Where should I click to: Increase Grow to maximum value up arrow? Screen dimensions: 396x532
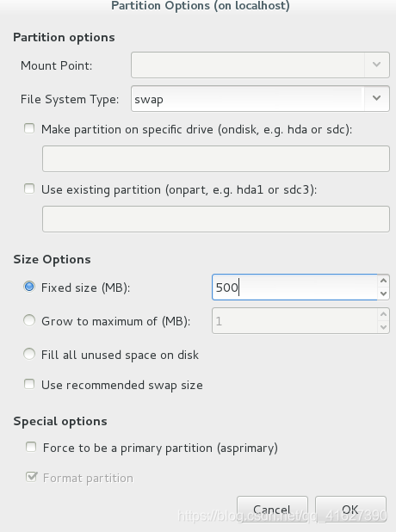pyautogui.click(x=383, y=314)
